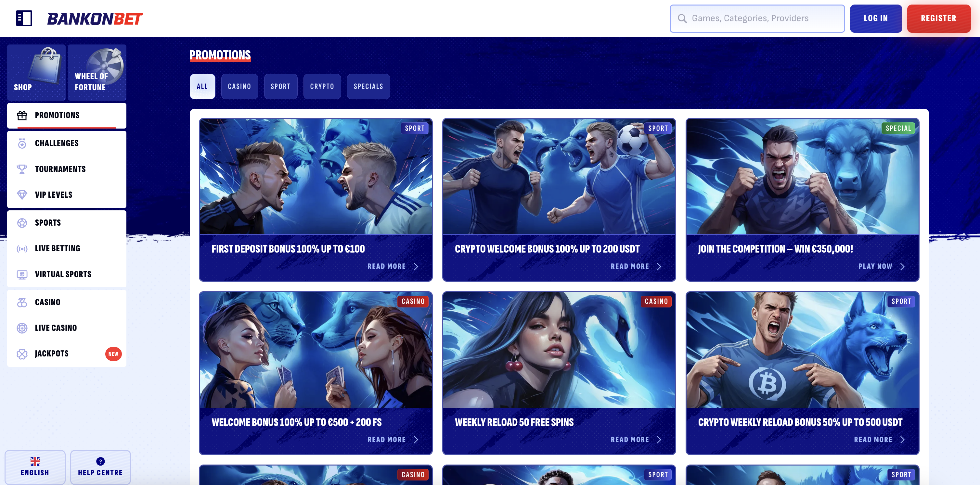
Task: Click chevron arrow beside Play Now
Action: (902, 267)
